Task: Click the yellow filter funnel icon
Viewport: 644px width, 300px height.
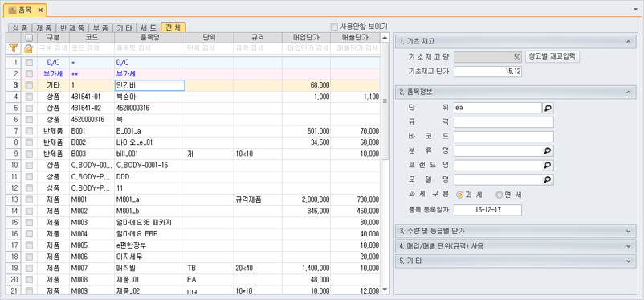Action: (13, 48)
